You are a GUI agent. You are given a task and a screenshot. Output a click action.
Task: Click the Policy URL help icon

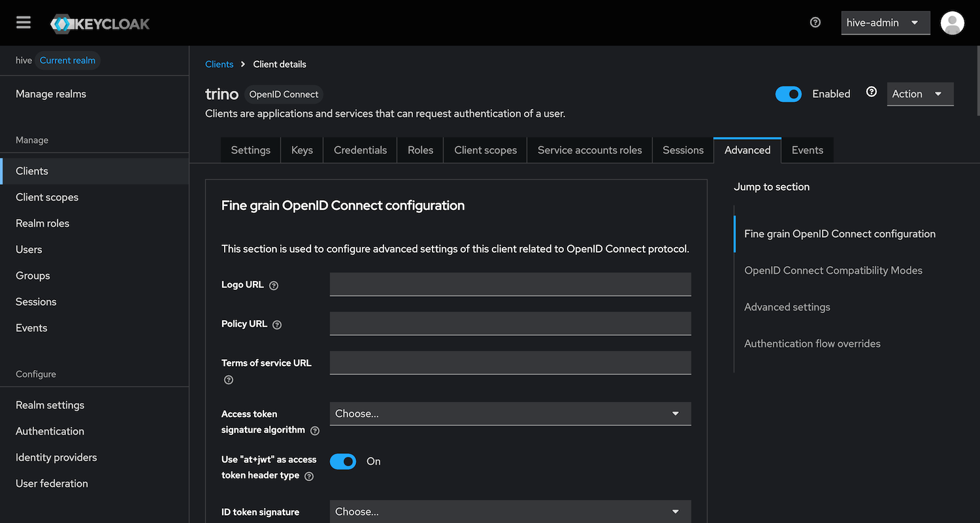click(x=277, y=325)
